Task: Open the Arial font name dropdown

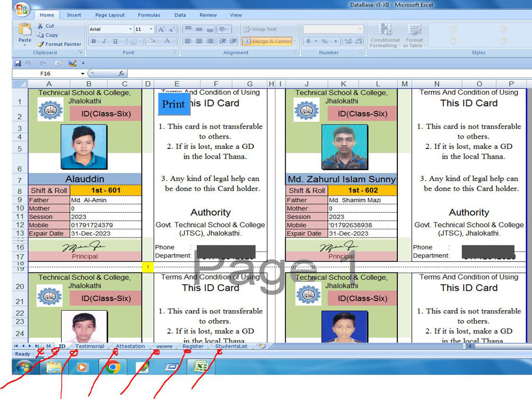Action: [131, 29]
